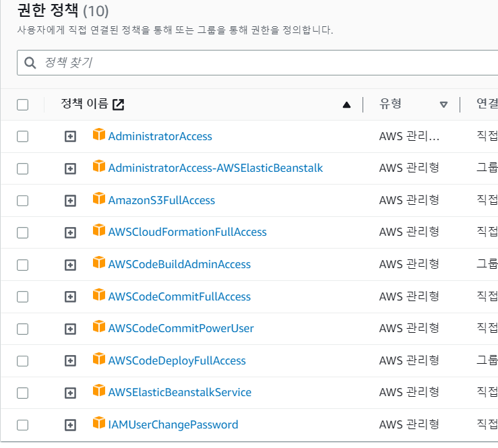Viewport: 498px width, 448px height.
Task: Click the box icon next to AWSCodeCommitFullAccess
Action: tap(99, 294)
